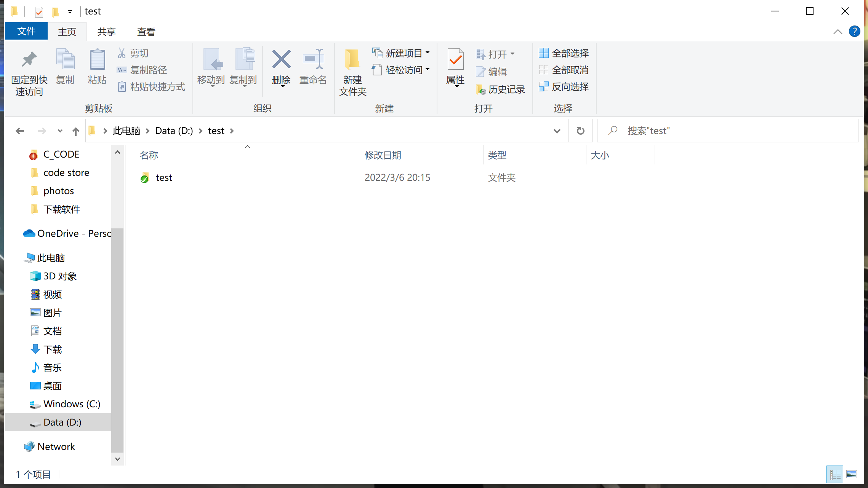The image size is (868, 488).
Task: Click the 新建文件夹 (New Folder) icon
Action: point(352,72)
